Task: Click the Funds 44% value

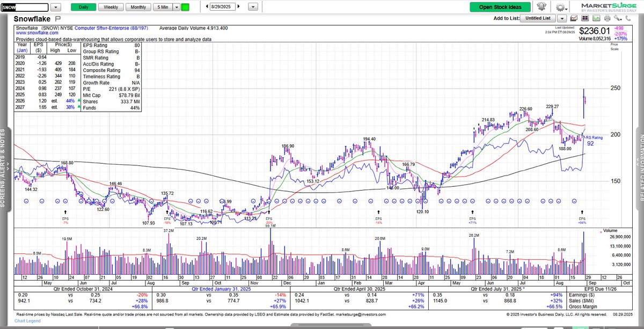Action: 135,107
